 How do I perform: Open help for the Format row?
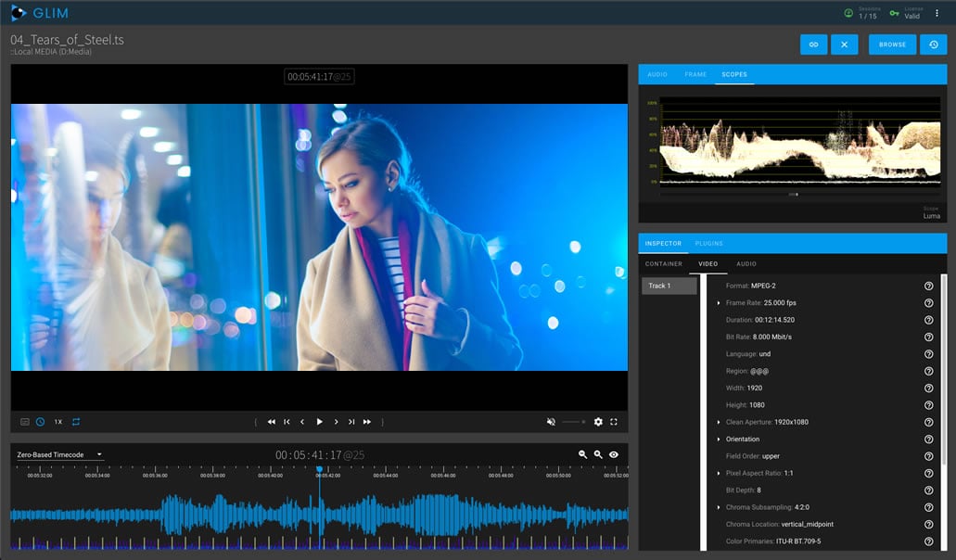pos(928,286)
